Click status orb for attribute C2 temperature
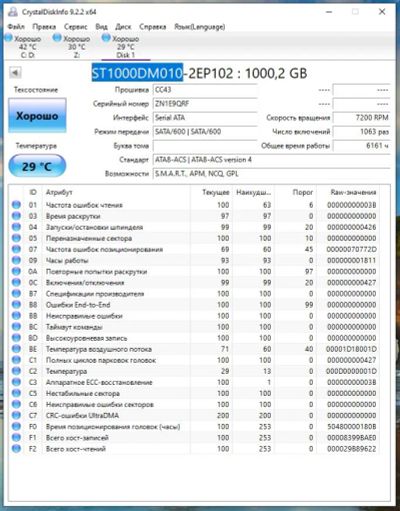400x511 pixels. tap(16, 371)
